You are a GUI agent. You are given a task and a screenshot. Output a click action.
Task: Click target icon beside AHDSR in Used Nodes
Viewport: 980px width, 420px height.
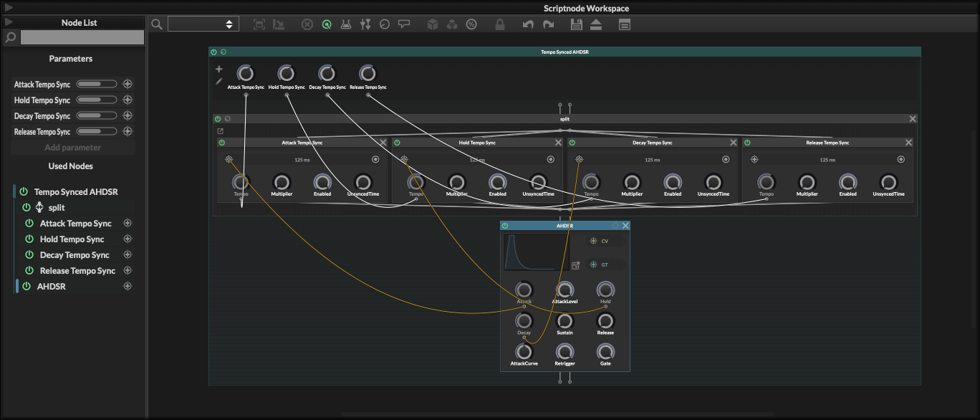(x=128, y=287)
